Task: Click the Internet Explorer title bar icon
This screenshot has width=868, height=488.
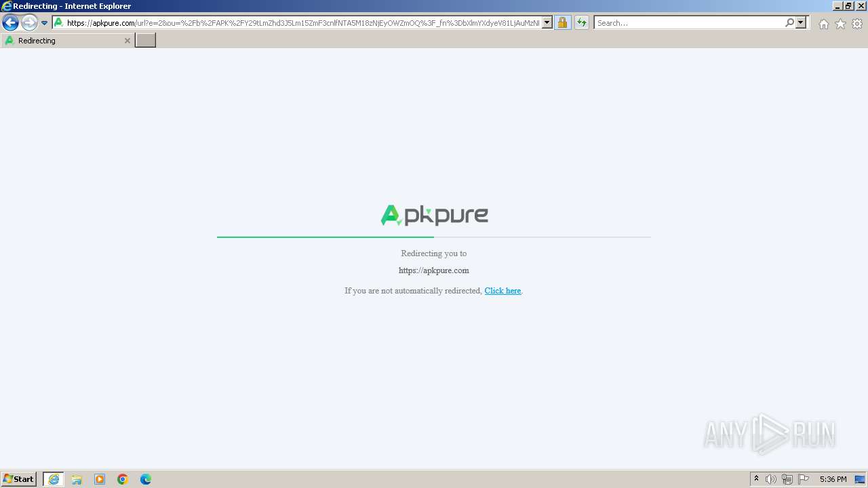Action: pos(7,6)
